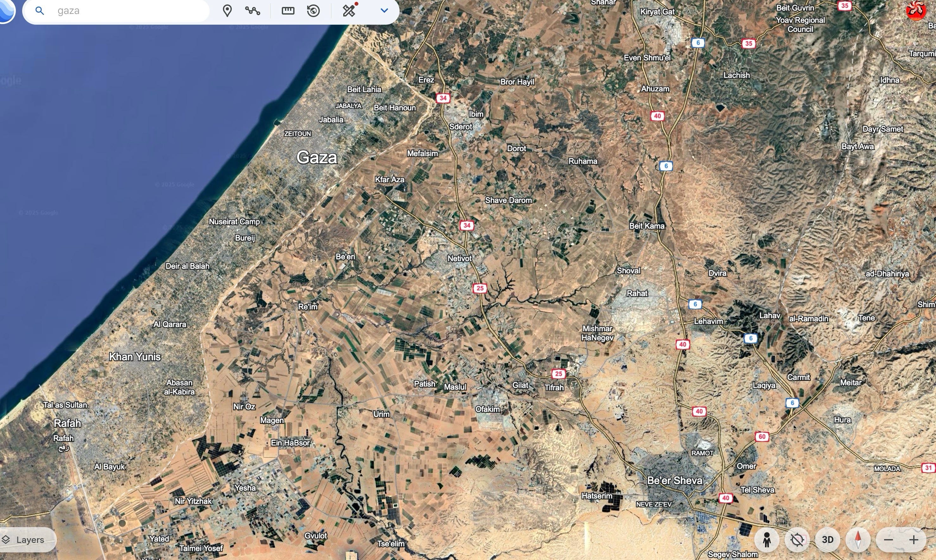This screenshot has height=560, width=936.
Task: Click the route 60 shield near Omer
Action: (x=762, y=437)
